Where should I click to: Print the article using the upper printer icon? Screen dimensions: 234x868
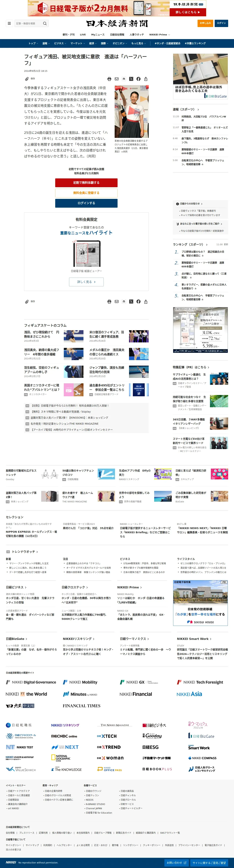tap(109, 79)
